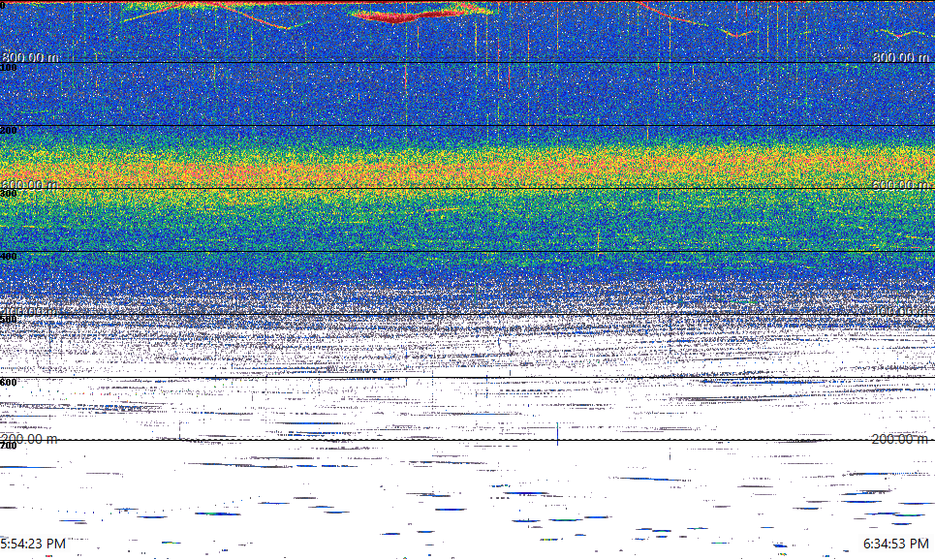
Task: Select the bold 600 depth grid label
Action: coord(9,383)
